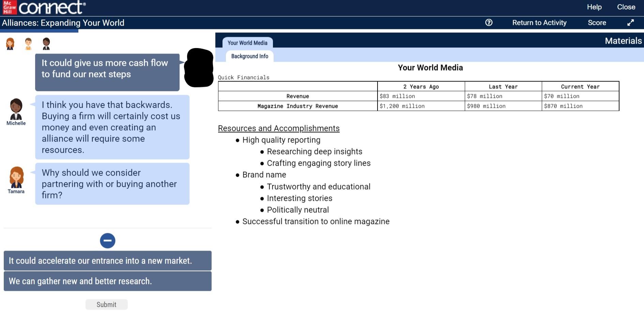Viewport: 644px width, 313px height.
Task: Click the 'Interesting stories' bullet
Action: click(x=300, y=198)
